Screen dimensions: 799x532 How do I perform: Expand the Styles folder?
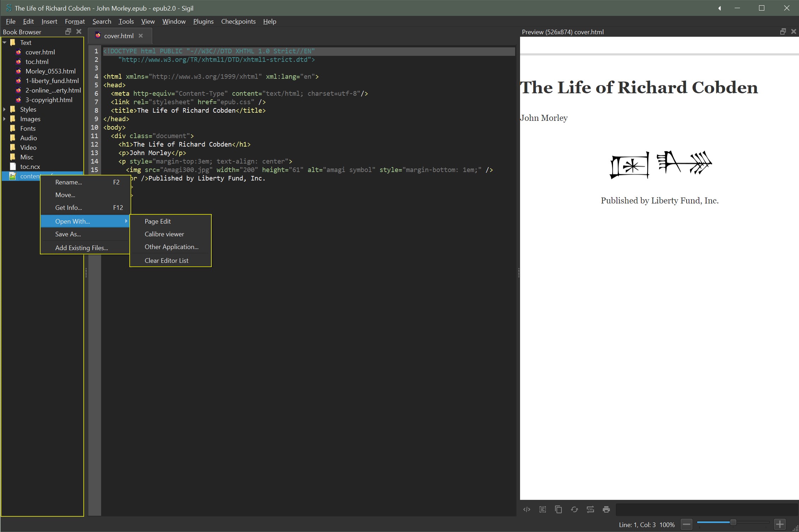tap(5, 109)
